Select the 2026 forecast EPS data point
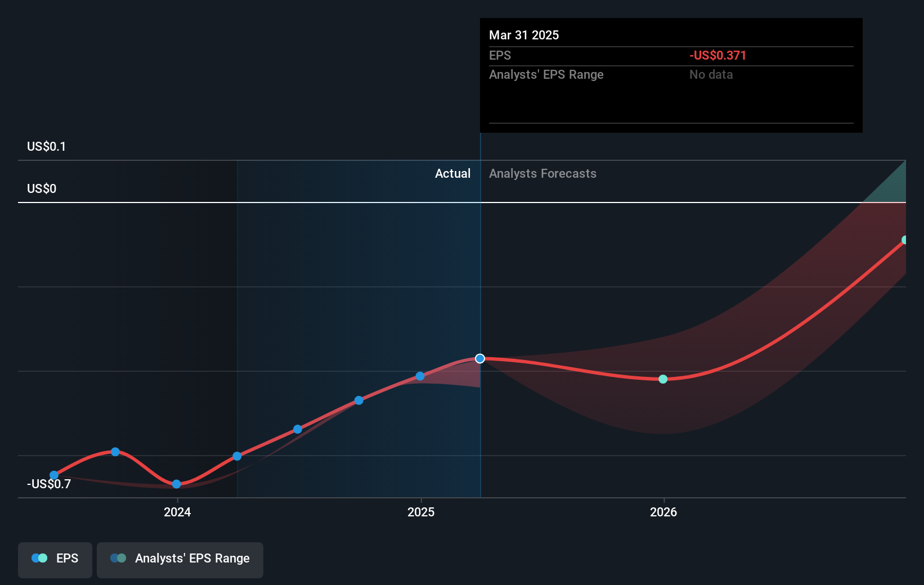This screenshot has height=585, width=924. coord(663,379)
